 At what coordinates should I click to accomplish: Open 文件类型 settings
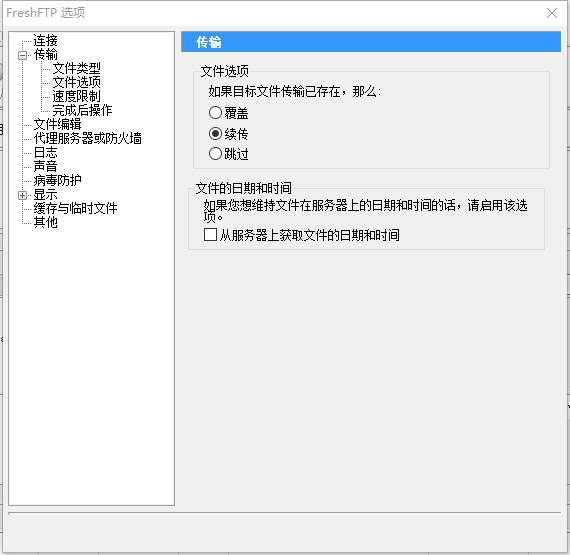coord(76,68)
